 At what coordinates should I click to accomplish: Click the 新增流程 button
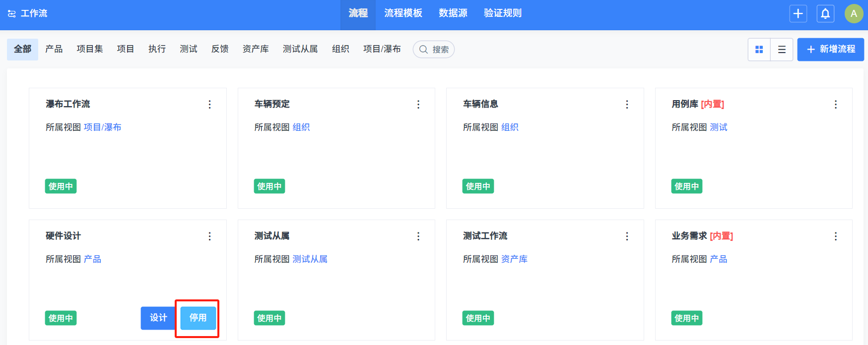(x=830, y=50)
